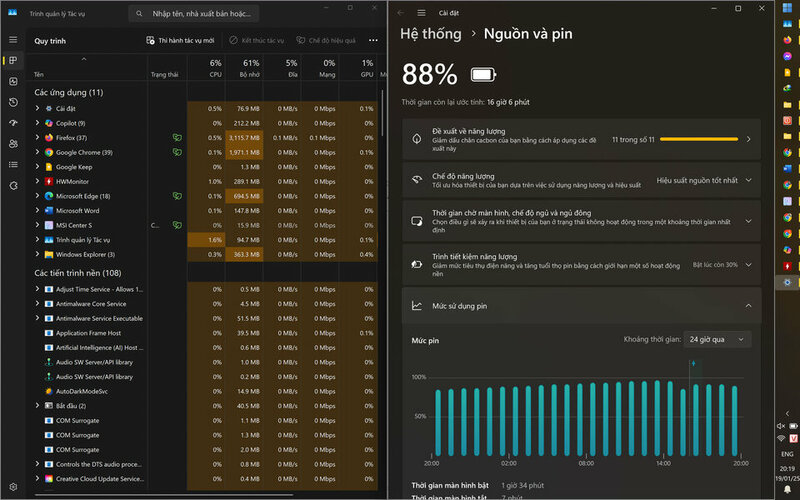Collapse the 'Mức sử dụng pin' section
This screenshot has width=800, height=500.
[x=747, y=305]
